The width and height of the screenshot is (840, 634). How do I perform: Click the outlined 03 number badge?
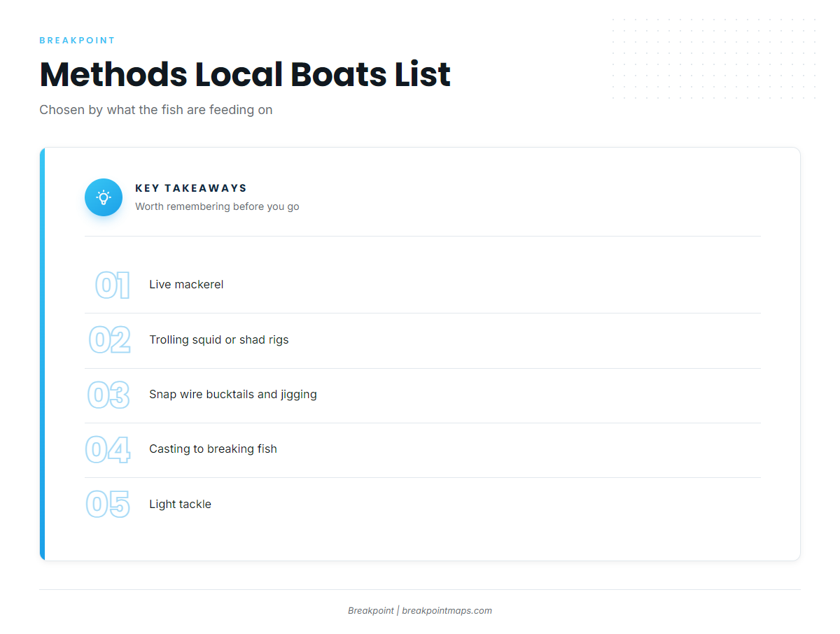[x=108, y=395]
